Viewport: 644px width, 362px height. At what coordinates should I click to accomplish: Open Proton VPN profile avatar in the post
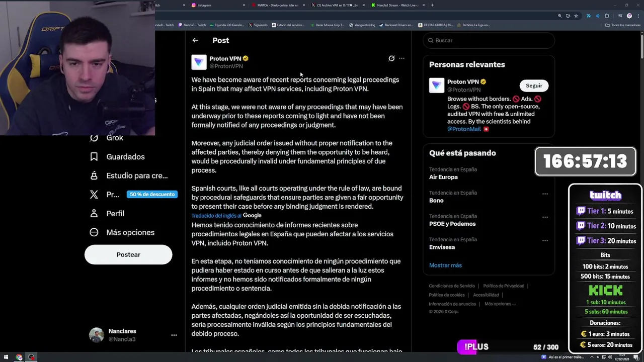(199, 62)
